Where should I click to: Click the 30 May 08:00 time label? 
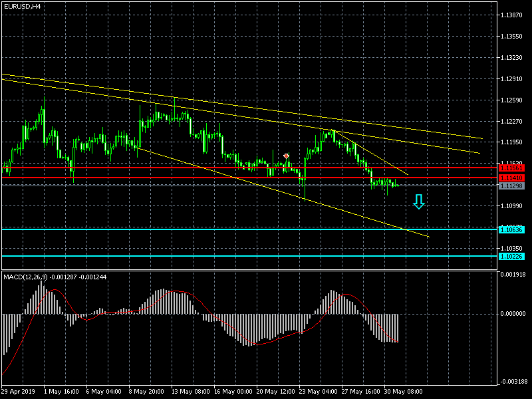[404, 392]
